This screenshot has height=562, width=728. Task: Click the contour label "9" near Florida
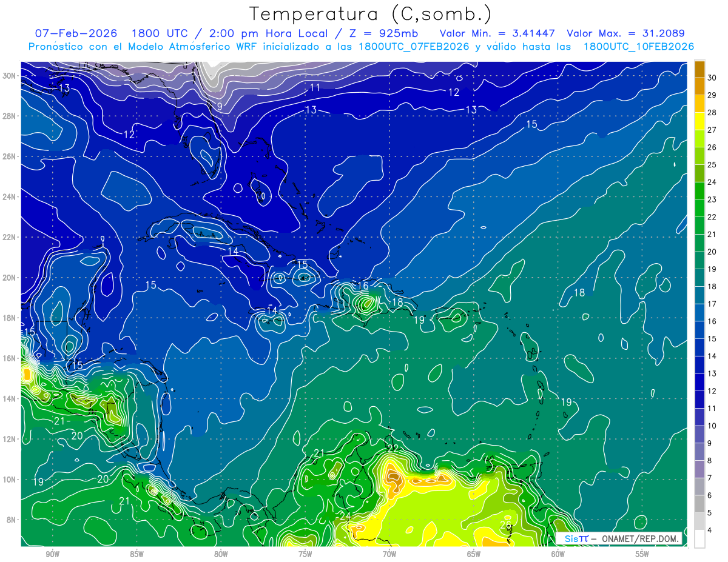[220, 107]
